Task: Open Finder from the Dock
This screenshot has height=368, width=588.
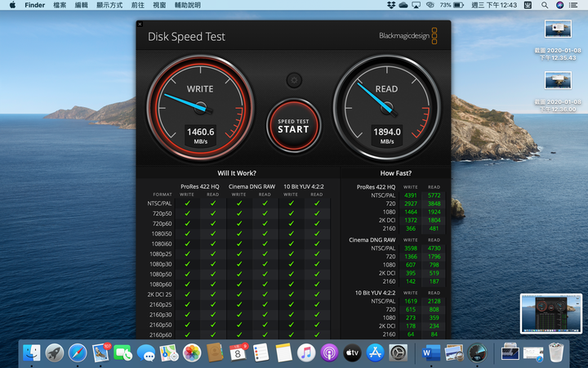Action: [x=32, y=352]
